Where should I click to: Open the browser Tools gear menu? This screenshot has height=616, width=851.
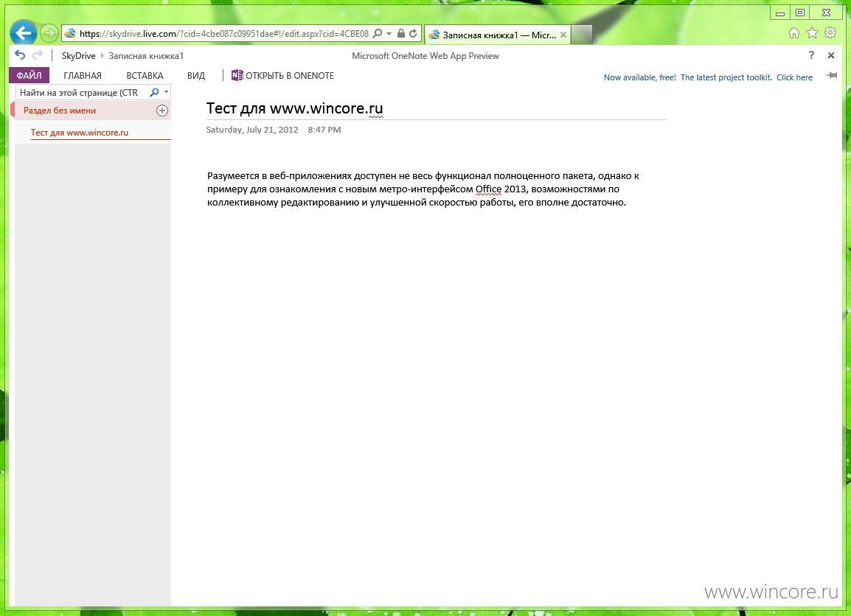coord(830,33)
